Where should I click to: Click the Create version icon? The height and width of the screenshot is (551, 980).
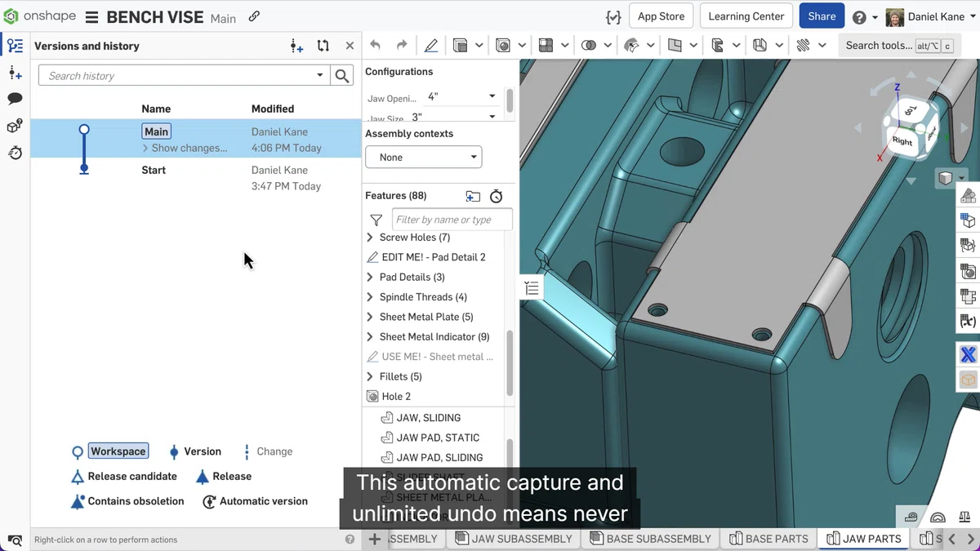pyautogui.click(x=296, y=47)
